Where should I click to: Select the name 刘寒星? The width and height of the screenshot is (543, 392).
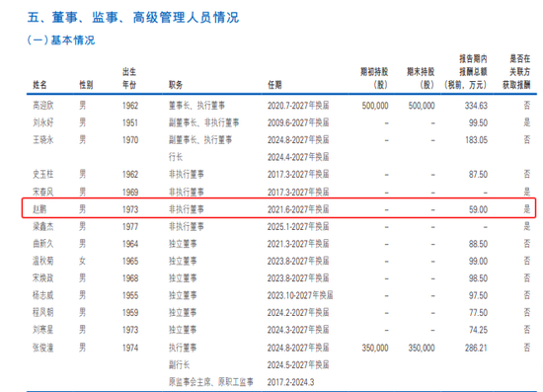click(43, 330)
